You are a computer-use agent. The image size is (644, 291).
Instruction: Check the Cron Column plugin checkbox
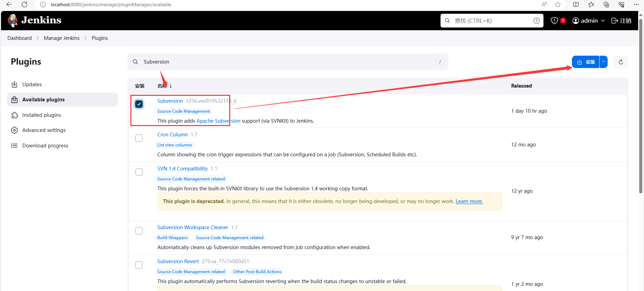coord(139,138)
